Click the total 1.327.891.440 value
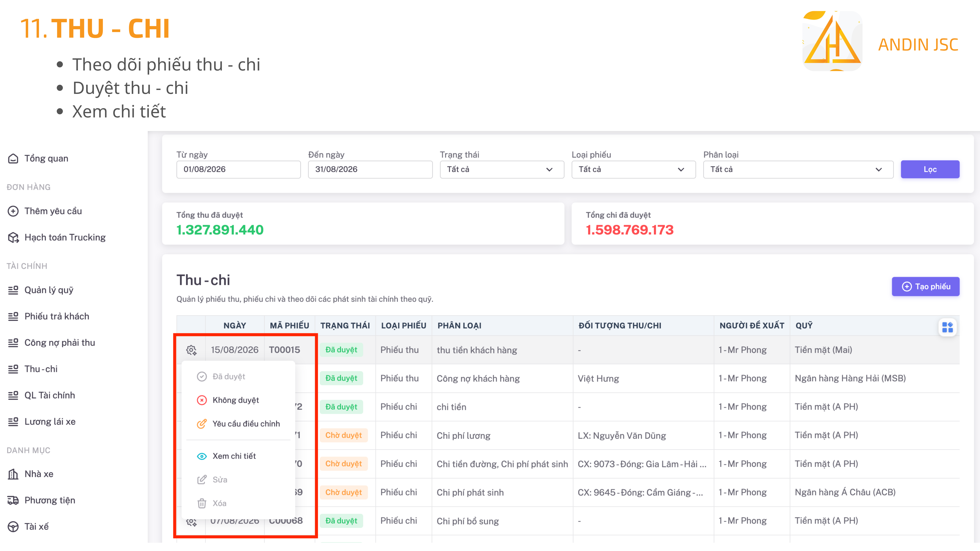The image size is (980, 551). 220,230
